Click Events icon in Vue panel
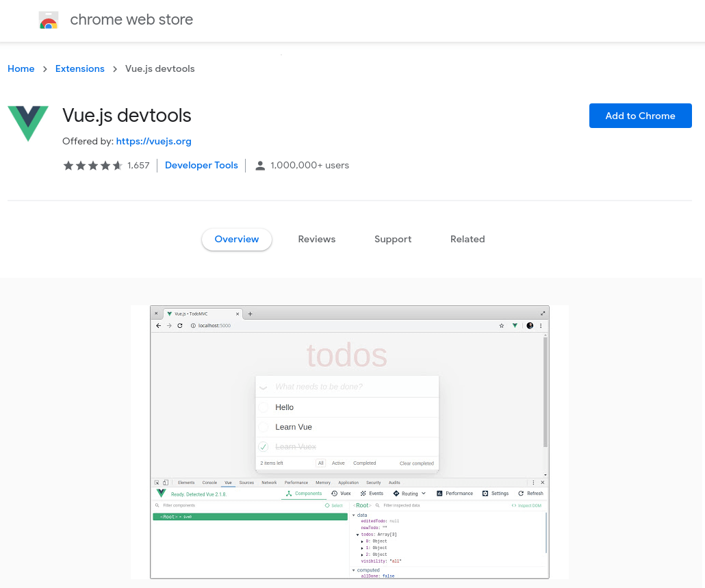The width and height of the screenshot is (705, 588). 363,493
